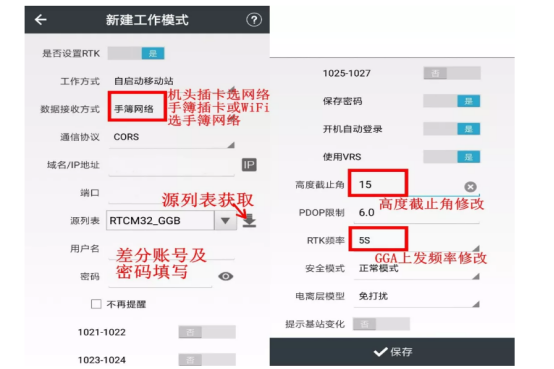554x369 pixels.
Task: Go back using the arrow icon
Action: tap(41, 20)
